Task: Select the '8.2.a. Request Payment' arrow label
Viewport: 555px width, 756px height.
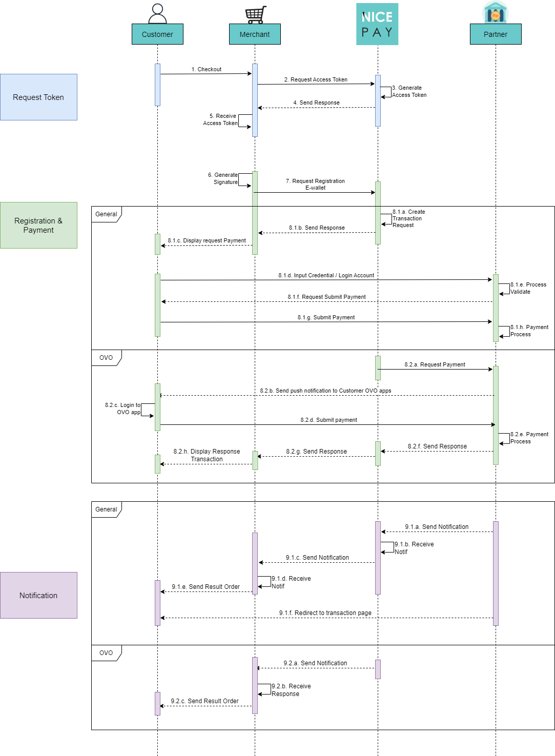Action: pos(435,364)
